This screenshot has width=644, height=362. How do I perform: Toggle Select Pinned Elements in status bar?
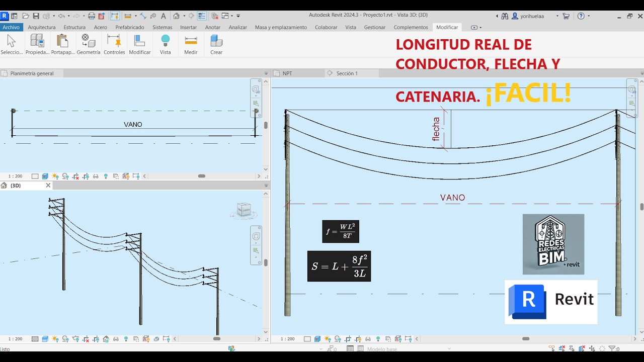point(572,348)
